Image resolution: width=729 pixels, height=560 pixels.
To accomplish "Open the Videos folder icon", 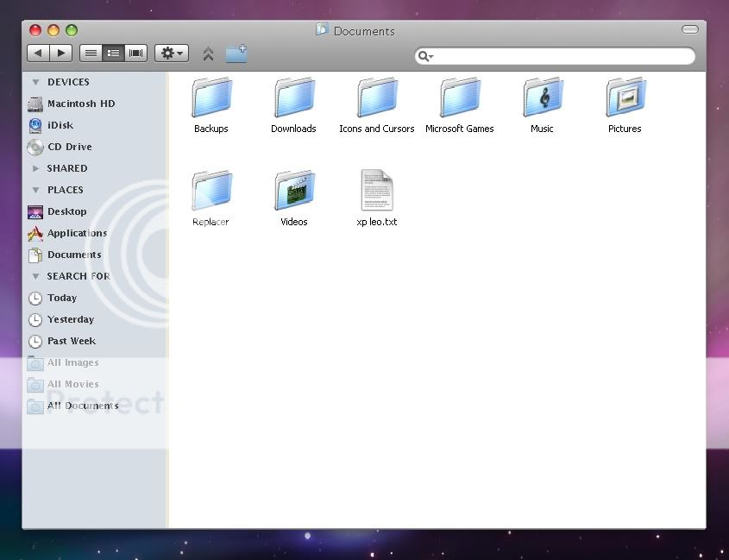I will (x=293, y=191).
